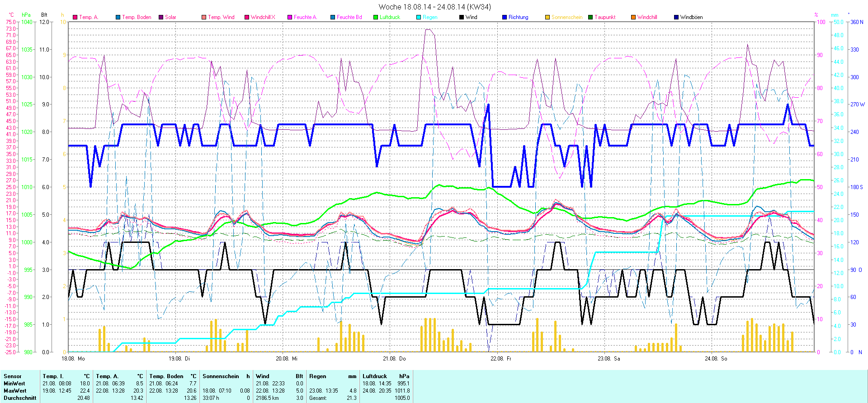Click the green Luftdruck legend swatch
Screen dimensions: 868x403
click(x=376, y=17)
